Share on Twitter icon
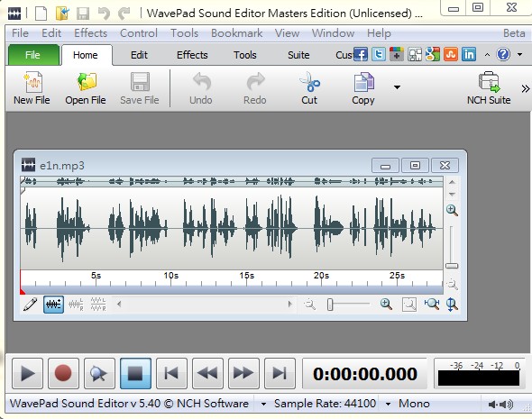 [379, 54]
